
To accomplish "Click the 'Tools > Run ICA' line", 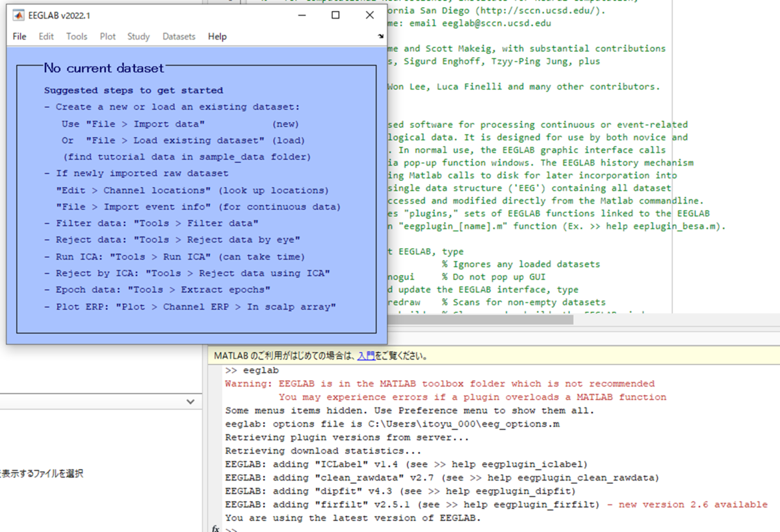I will (x=174, y=257).
